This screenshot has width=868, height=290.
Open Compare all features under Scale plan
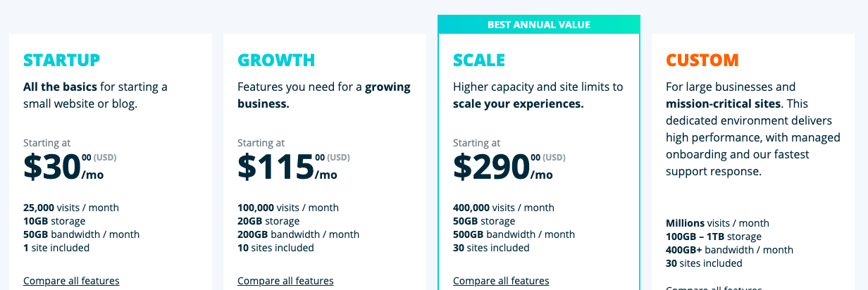tap(501, 281)
